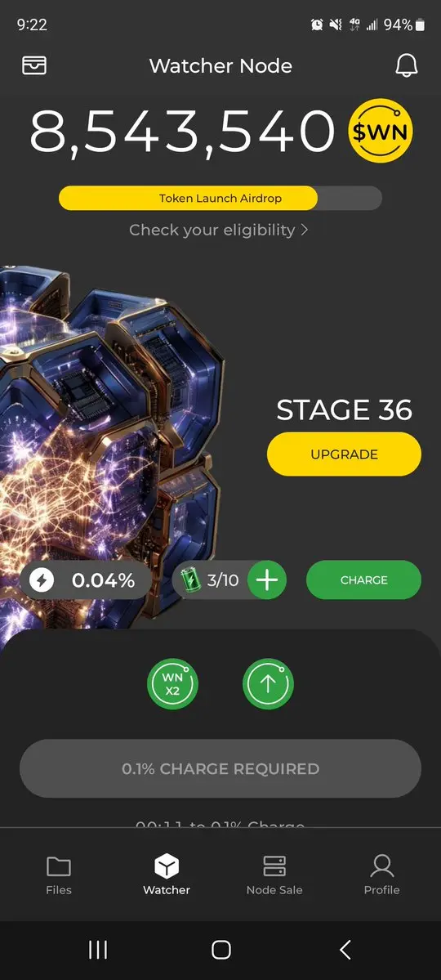The image size is (441, 980).
Task: Open notifications with the bell icon
Action: click(x=406, y=65)
